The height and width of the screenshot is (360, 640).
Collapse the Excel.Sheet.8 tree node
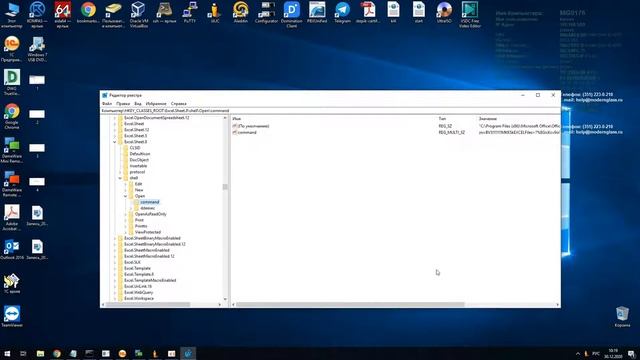pos(115,142)
